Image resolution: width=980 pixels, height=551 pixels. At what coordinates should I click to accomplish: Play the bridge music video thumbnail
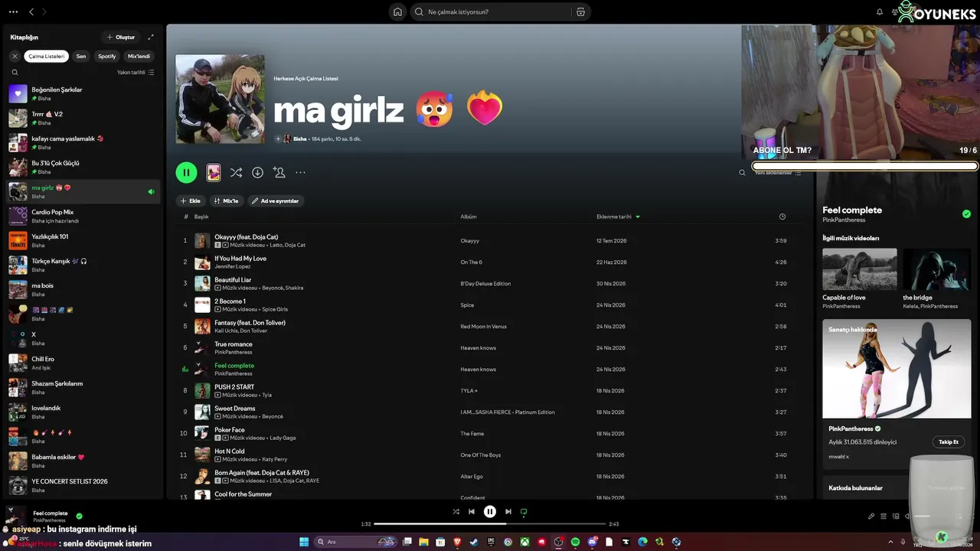click(x=938, y=269)
